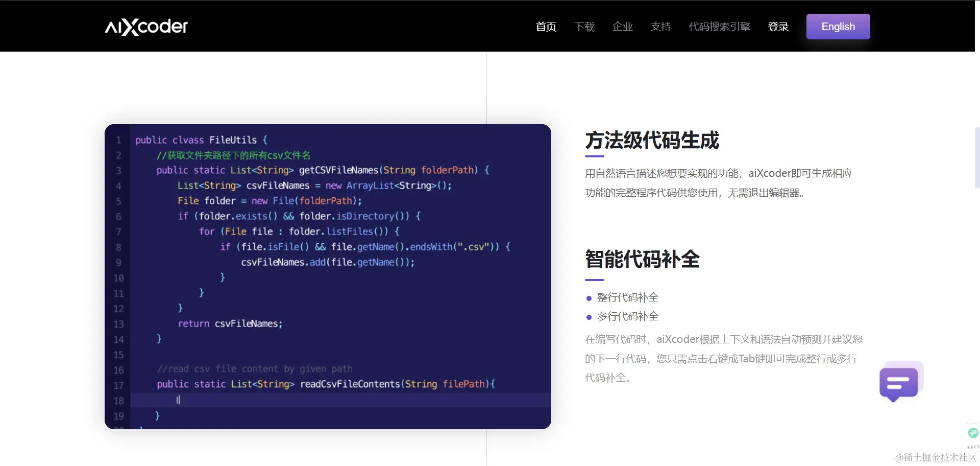Screen dimensions: 980x466
Task: Click the green floating icon at right edge
Action: click(x=973, y=433)
